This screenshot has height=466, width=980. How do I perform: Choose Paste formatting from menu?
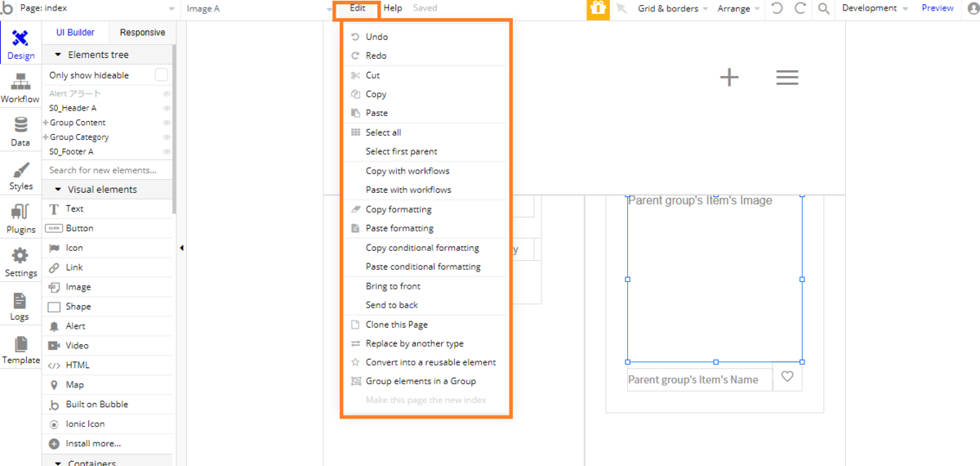point(399,228)
